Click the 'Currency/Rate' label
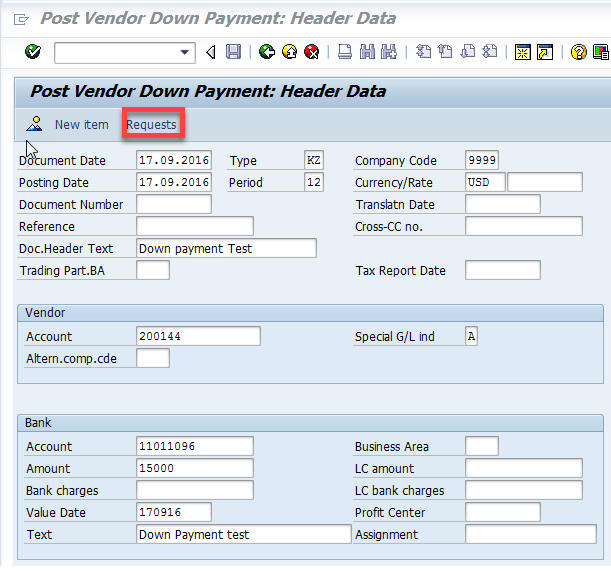 click(x=394, y=183)
